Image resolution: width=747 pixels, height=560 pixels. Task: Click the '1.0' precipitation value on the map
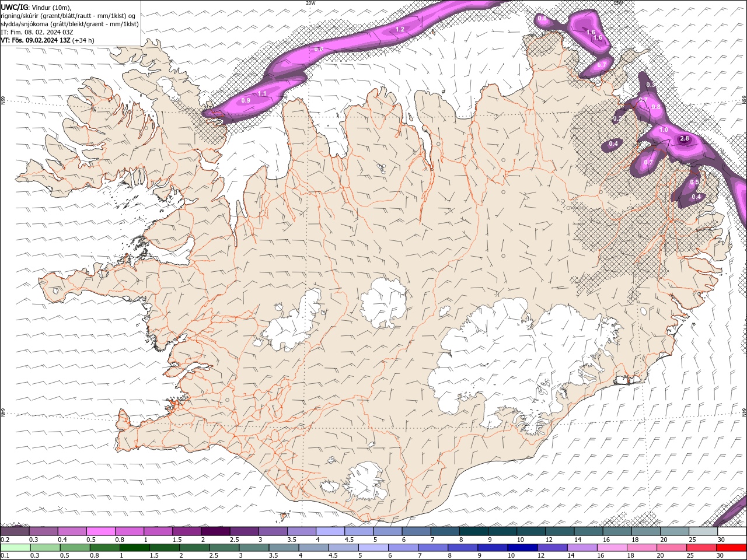pyautogui.click(x=664, y=130)
